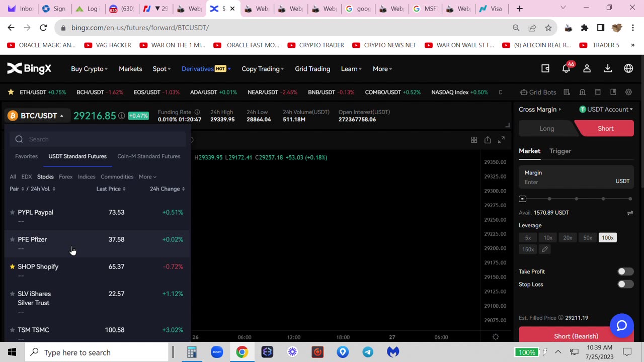This screenshot has width=644, height=362.
Task: Open Telegram from the Windows taskbar
Action: pos(368,352)
